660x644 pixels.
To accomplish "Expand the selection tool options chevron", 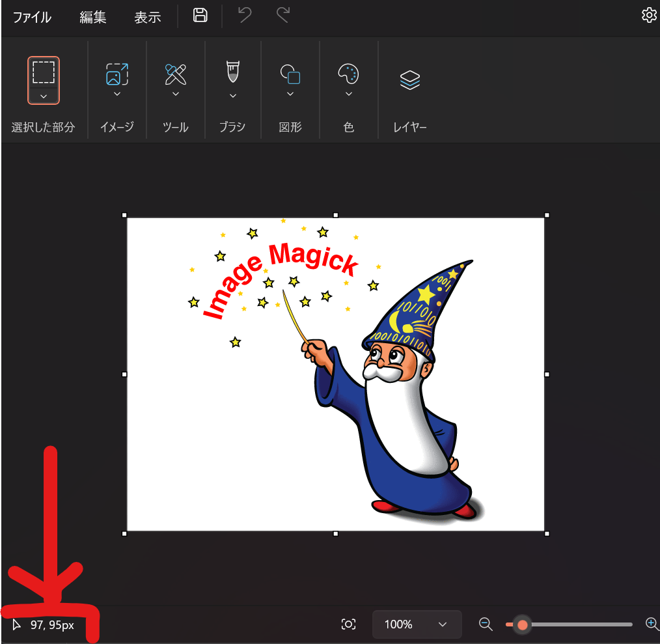I will 43,96.
